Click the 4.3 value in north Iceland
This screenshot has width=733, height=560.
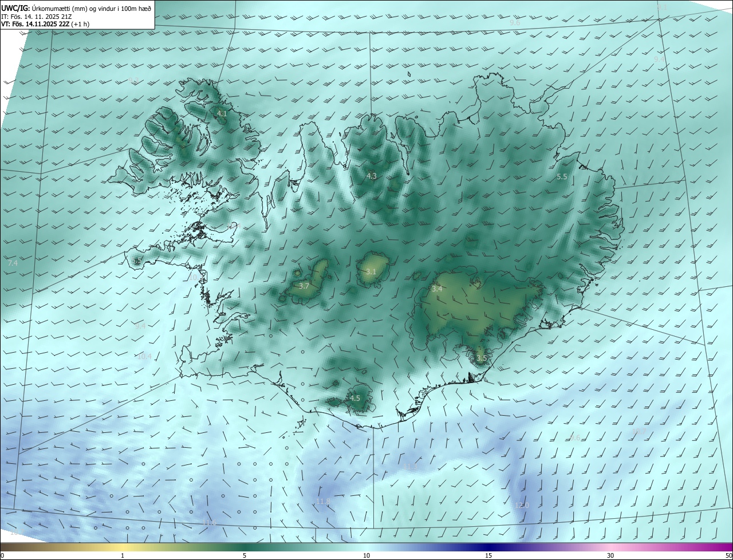372,176
